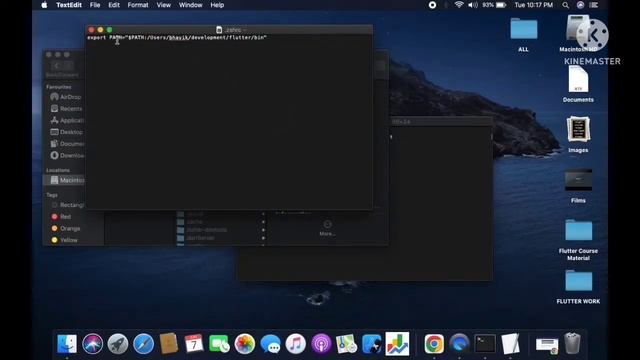The height and width of the screenshot is (360, 640).
Task: Open Launchpad rocket icon in Dock
Action: (118, 344)
